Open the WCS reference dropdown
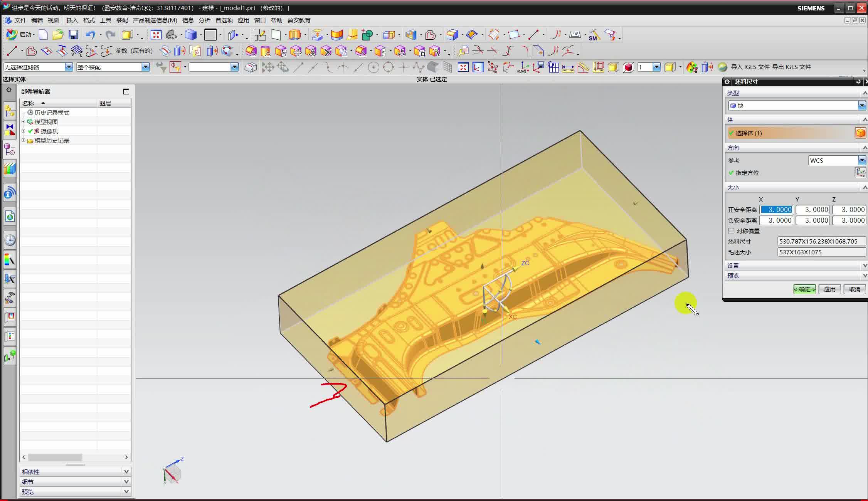 point(862,160)
